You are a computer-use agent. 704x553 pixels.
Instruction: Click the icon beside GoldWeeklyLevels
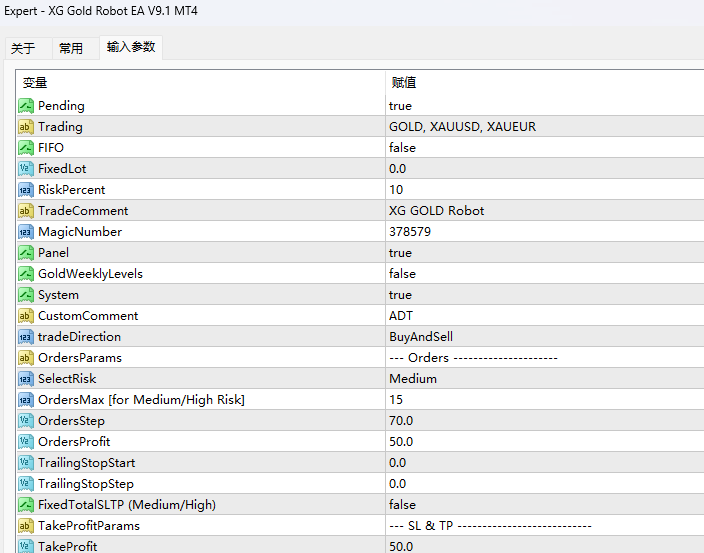pyautogui.click(x=26, y=274)
